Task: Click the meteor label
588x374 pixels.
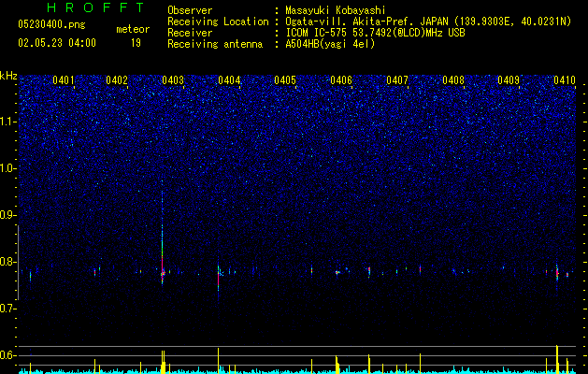Action: pos(133,29)
